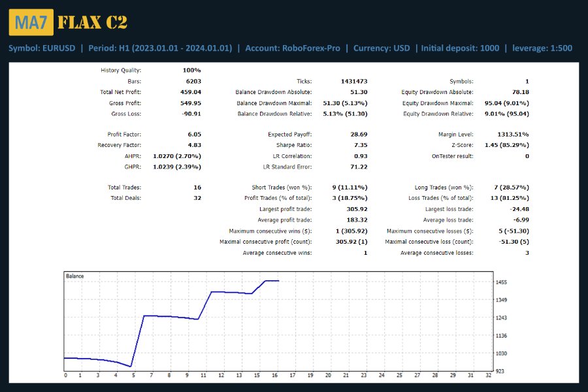Click the Bars value 6203
Screen dimensions: 588x392
click(x=193, y=82)
